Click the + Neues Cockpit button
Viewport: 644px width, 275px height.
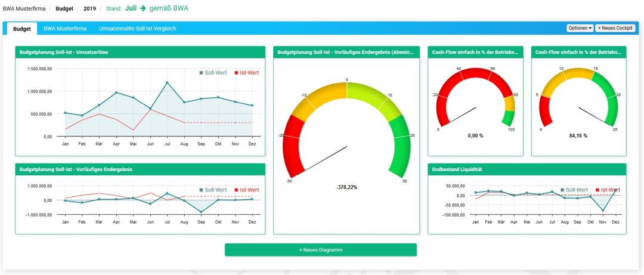coord(616,28)
